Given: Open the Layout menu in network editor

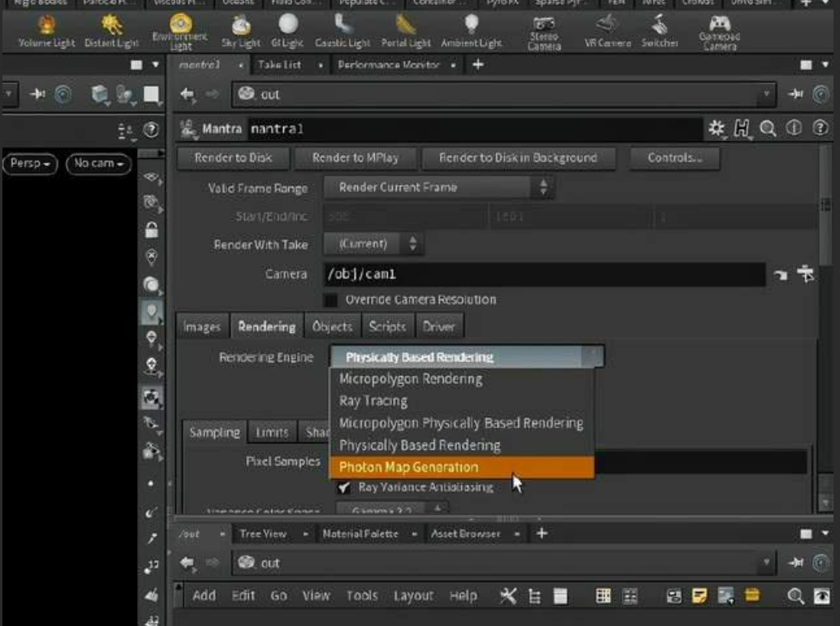Looking at the screenshot, I should (x=413, y=596).
